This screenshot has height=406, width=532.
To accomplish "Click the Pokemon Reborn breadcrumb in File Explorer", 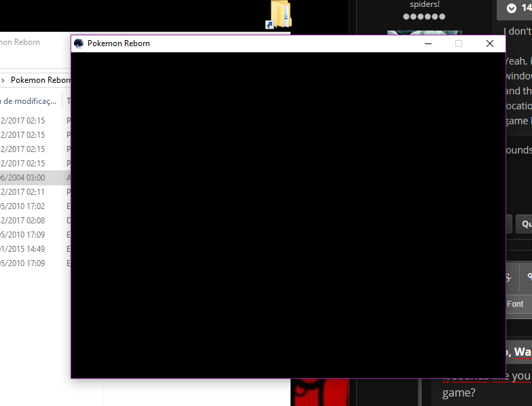I will click(41, 80).
